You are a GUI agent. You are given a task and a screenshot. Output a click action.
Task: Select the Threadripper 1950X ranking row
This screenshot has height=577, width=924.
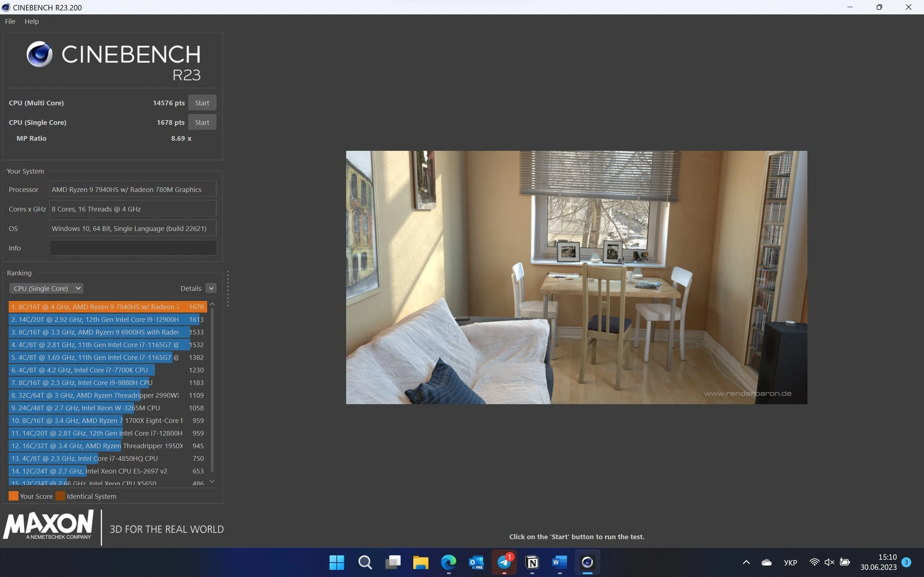click(108, 446)
